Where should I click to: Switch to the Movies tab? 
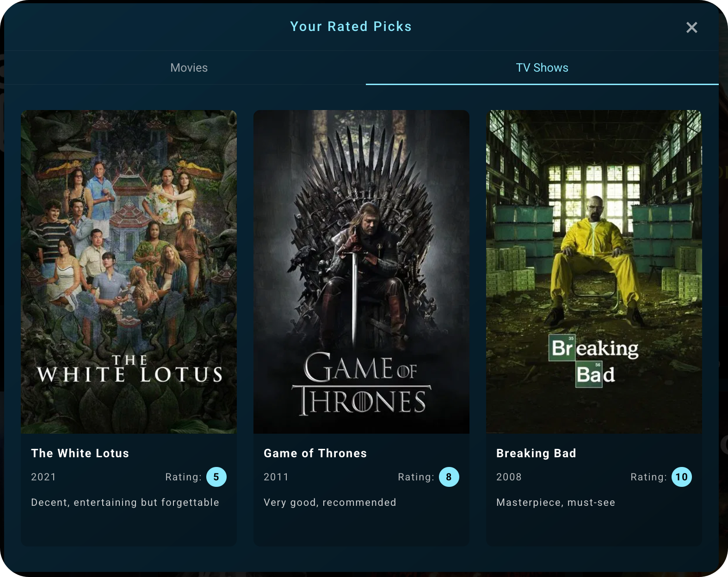coord(189,68)
